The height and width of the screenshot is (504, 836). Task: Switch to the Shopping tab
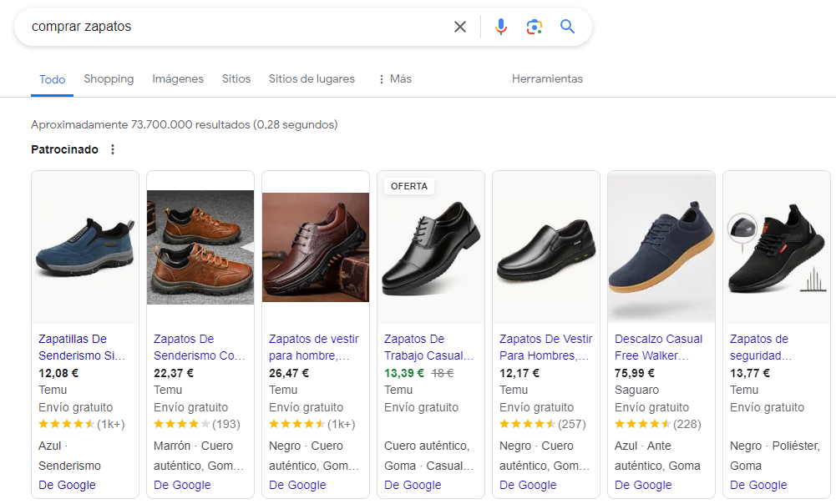[109, 79]
